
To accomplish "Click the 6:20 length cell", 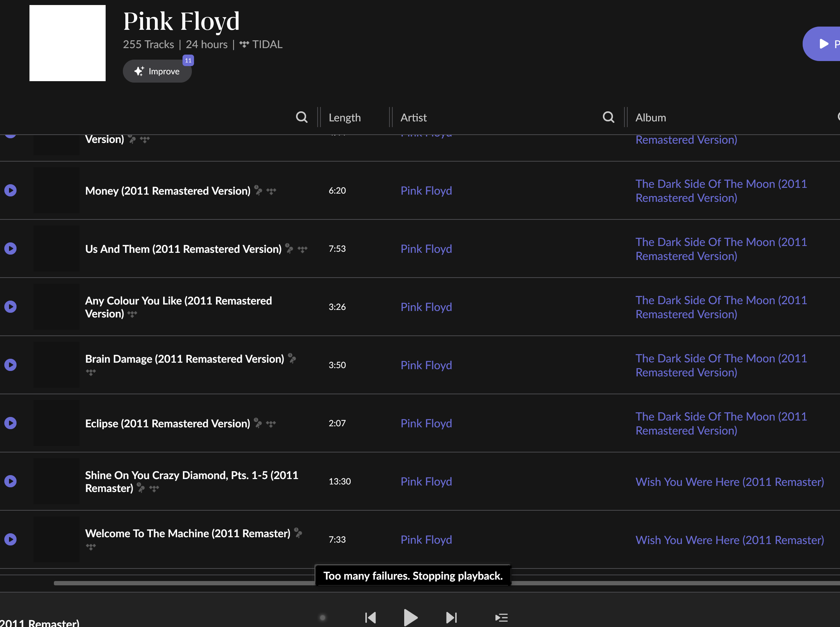I will point(337,190).
